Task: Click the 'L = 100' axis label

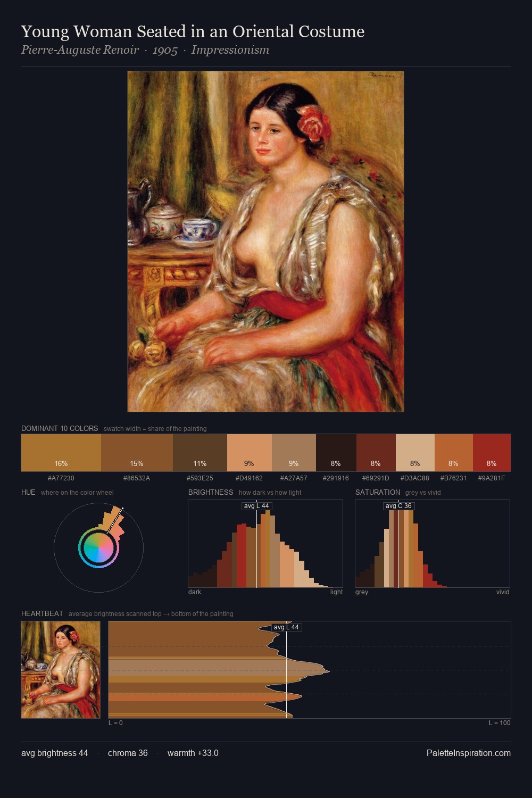Action: (500, 723)
